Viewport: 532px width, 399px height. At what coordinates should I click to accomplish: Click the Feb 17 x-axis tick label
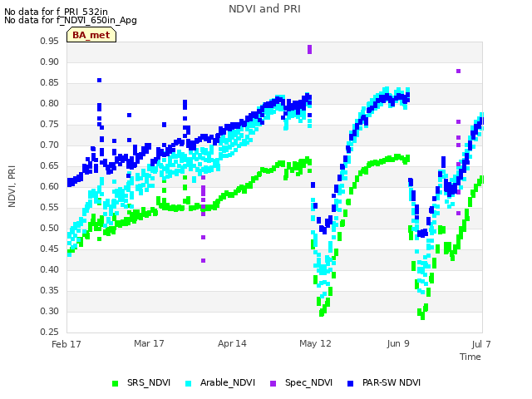click(66, 344)
